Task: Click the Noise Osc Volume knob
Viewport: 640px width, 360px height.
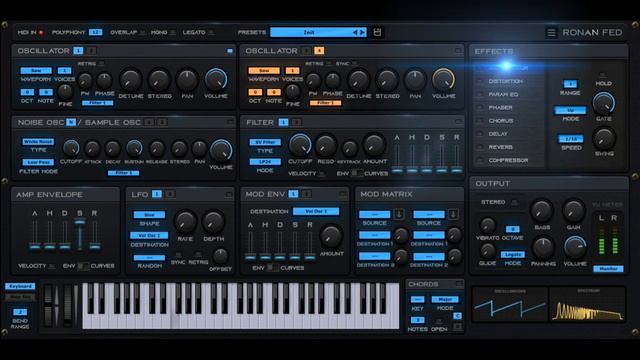Action: pos(221,151)
